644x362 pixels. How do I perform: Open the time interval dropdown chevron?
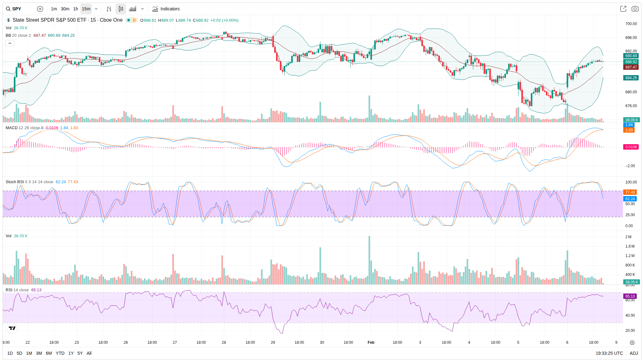[x=96, y=9]
